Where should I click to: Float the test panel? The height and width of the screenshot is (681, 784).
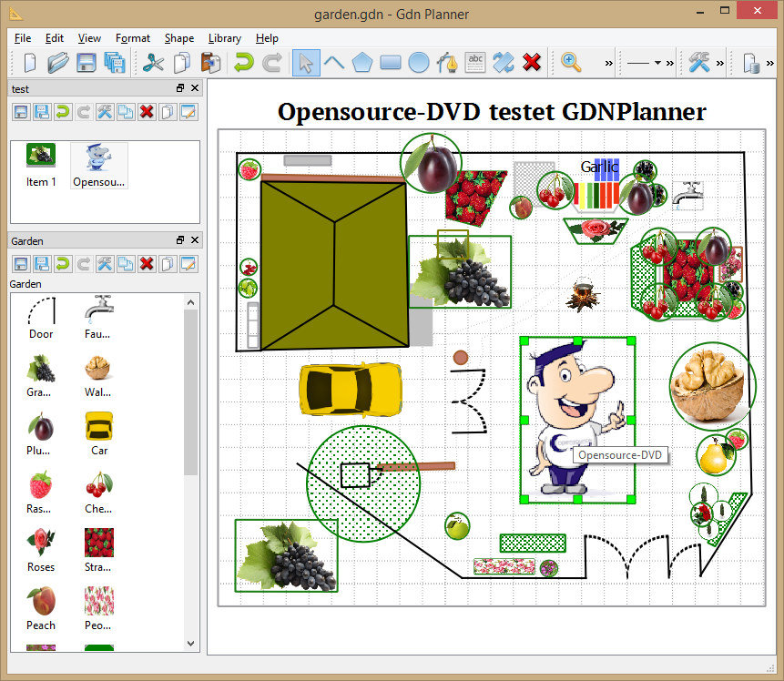[x=180, y=88]
